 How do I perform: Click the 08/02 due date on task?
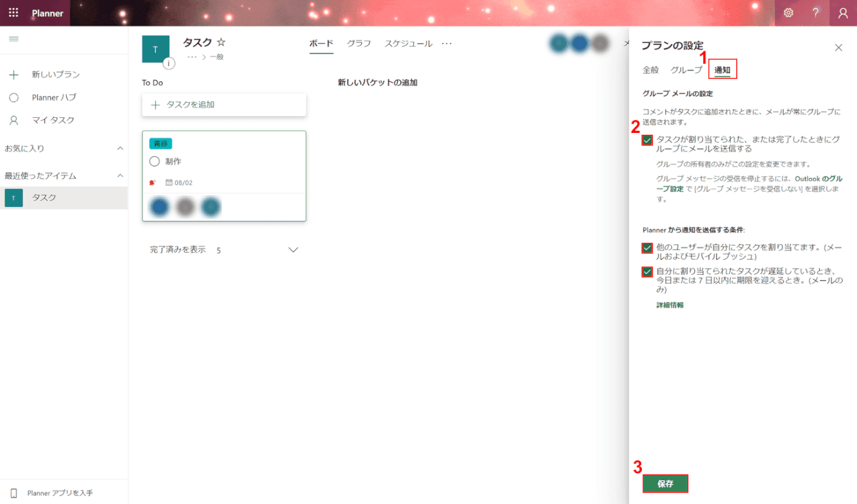[x=179, y=183]
